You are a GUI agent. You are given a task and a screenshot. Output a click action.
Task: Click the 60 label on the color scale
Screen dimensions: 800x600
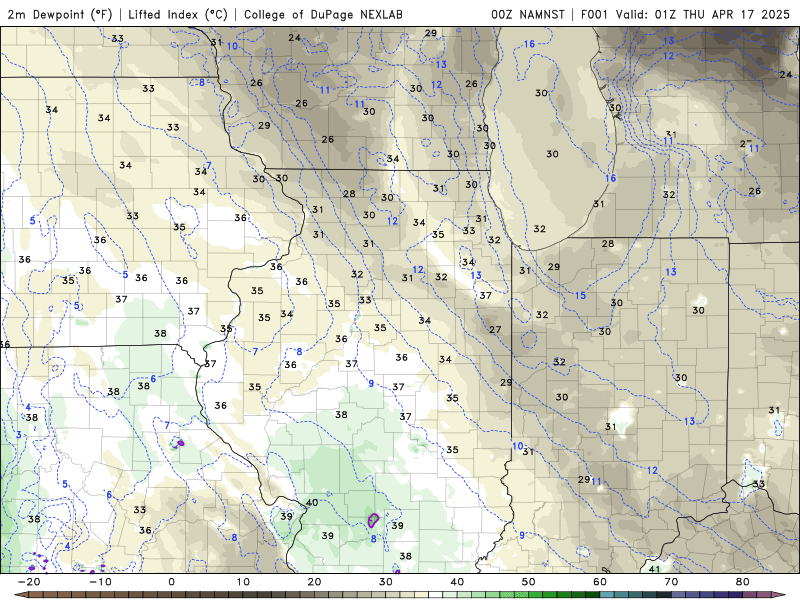[600, 582]
